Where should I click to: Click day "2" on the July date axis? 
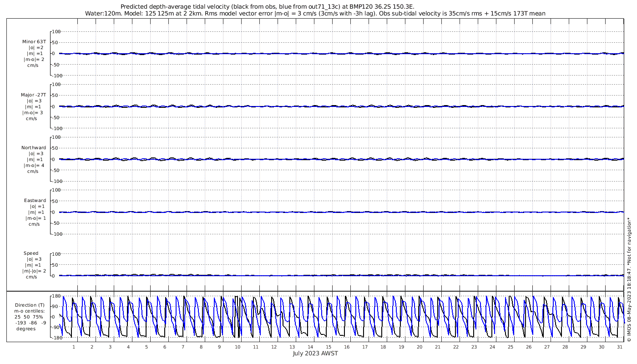92,347
